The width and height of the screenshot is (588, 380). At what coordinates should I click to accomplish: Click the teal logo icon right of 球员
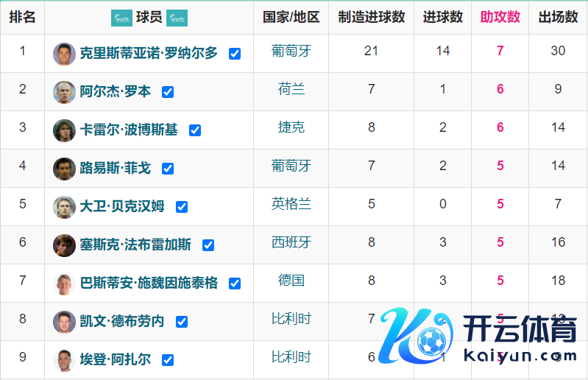click(177, 18)
